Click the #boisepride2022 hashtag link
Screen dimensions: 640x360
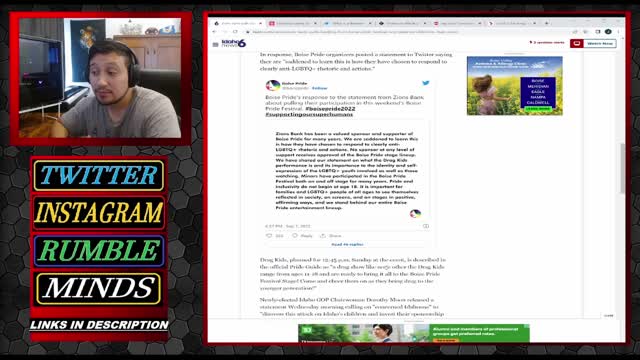(330, 109)
